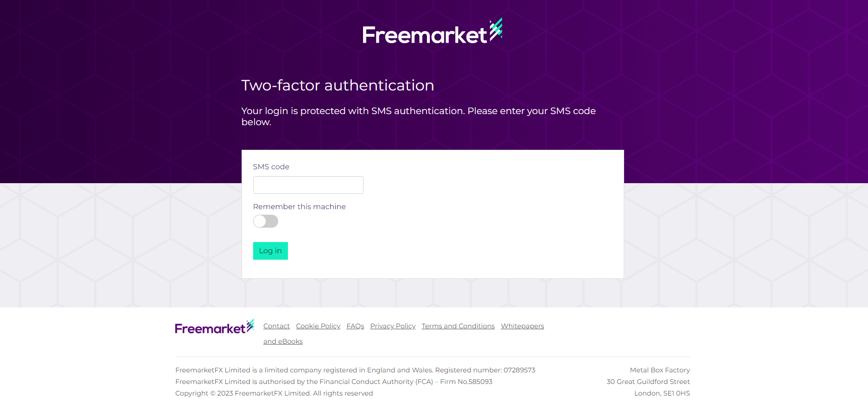Click the 'SMS code' field label
Screen dimensions: 868x409
click(271, 166)
